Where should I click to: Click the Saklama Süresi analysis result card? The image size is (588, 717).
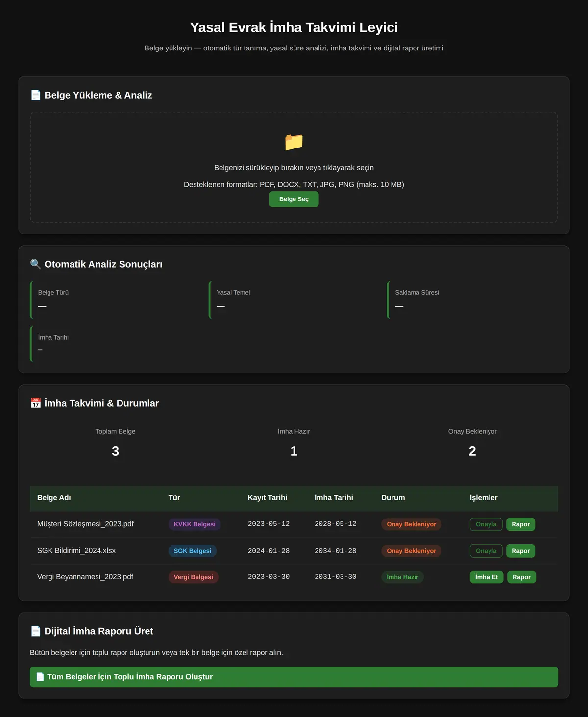point(472,300)
